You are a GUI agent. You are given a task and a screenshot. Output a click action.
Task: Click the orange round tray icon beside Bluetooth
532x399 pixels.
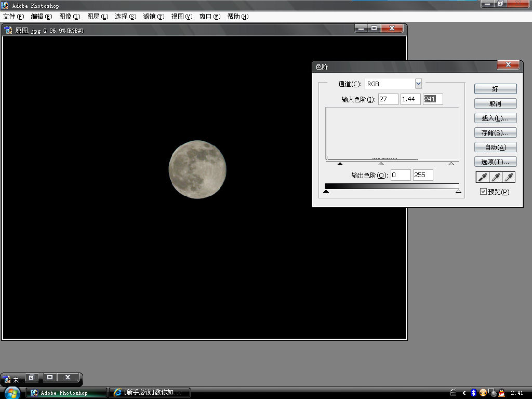tap(483, 393)
